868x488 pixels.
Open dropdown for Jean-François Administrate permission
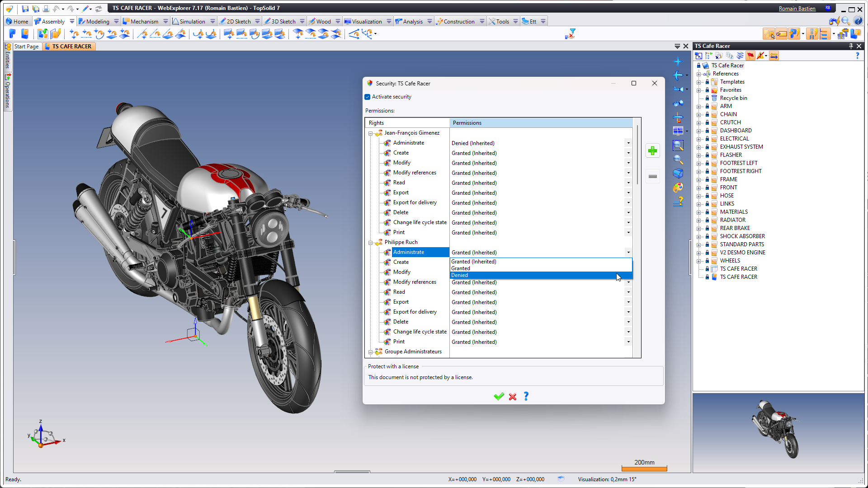pyautogui.click(x=628, y=143)
